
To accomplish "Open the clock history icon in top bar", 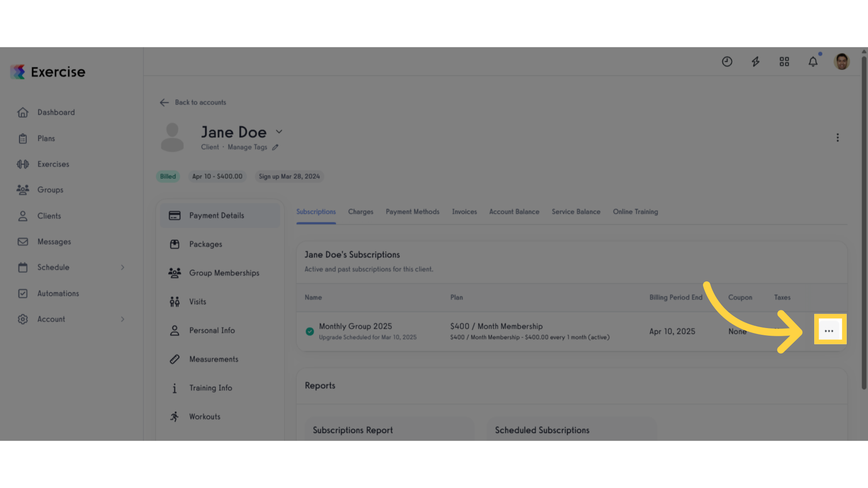I will coord(727,61).
